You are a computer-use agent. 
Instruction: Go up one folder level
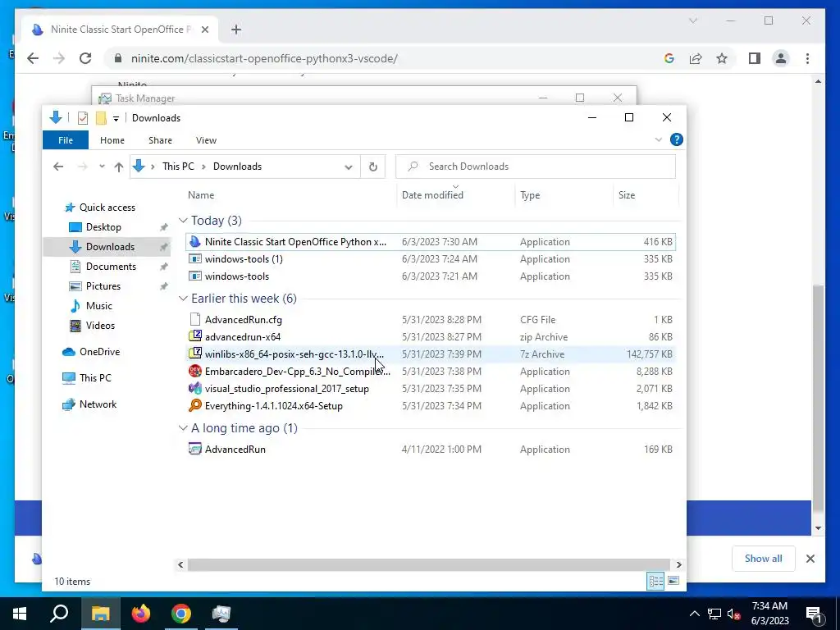point(119,167)
